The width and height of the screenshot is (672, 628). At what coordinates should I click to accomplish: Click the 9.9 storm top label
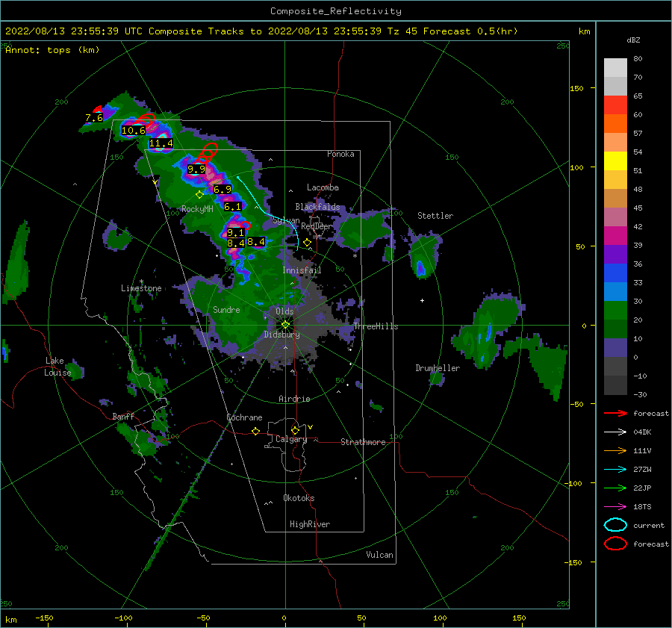pos(196,170)
